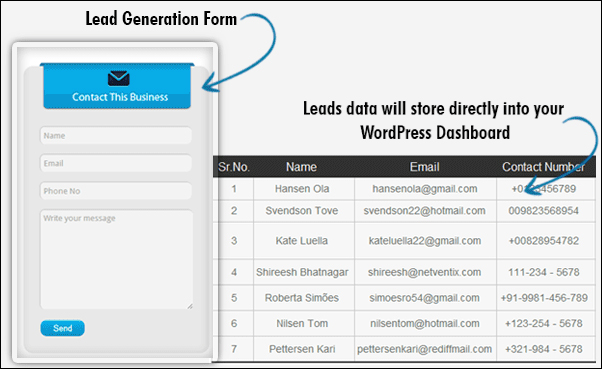Click the Name input field
This screenshot has width=602, height=369.
(x=116, y=136)
